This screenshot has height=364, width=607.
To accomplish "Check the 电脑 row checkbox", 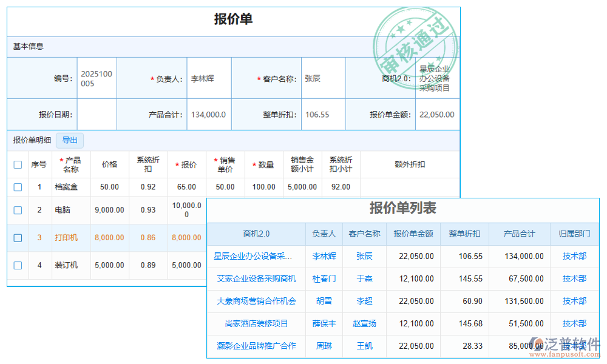I will pyautogui.click(x=18, y=210).
